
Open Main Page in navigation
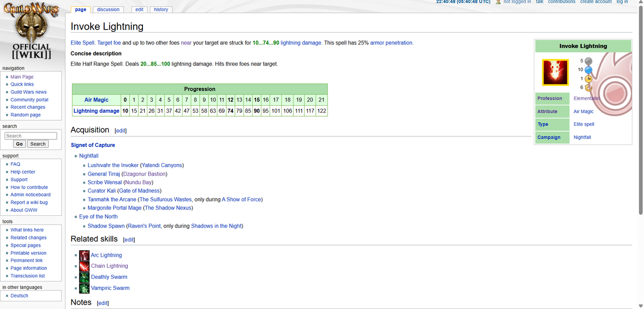click(22, 77)
